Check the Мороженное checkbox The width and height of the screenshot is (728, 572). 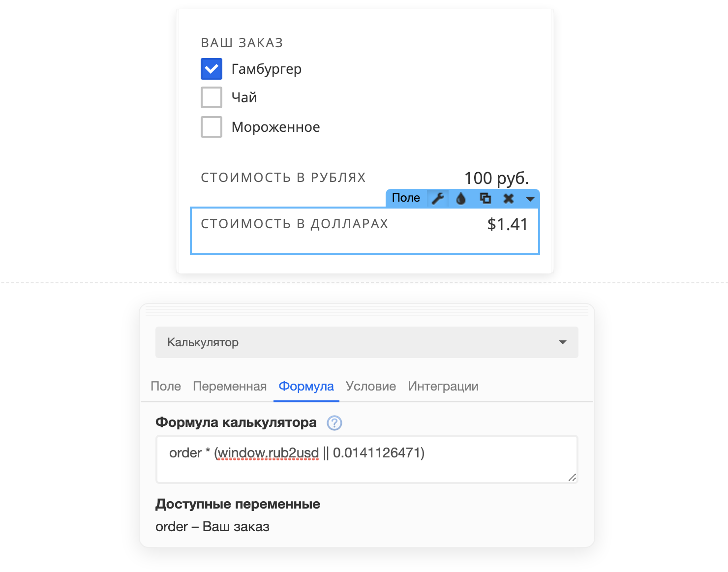[x=212, y=127]
